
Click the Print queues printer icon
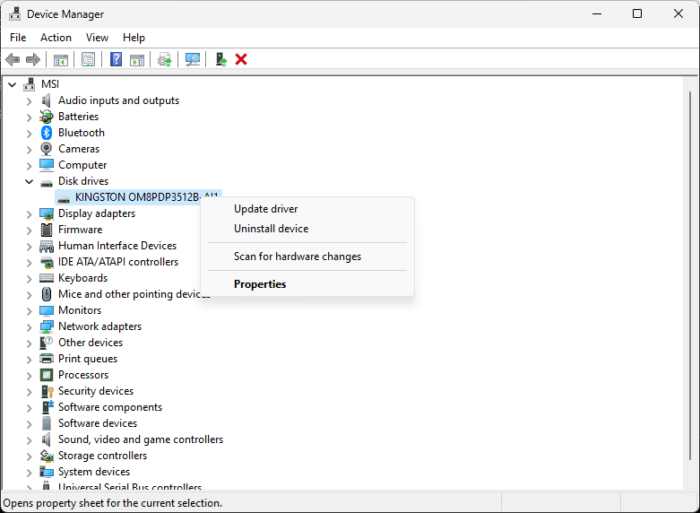(46, 359)
